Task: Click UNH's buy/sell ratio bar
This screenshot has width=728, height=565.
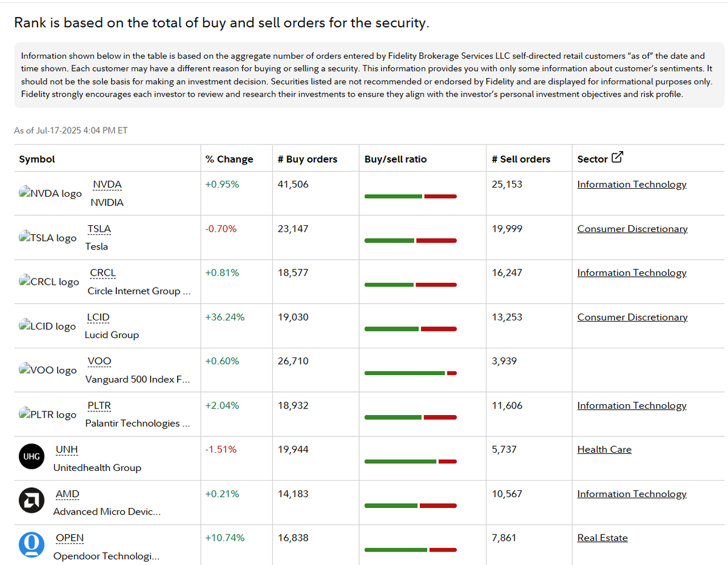Action: 411,461
